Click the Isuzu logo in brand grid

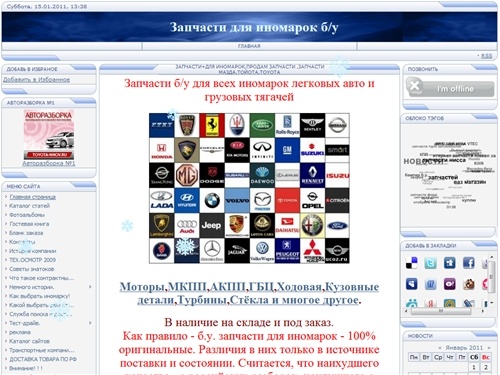point(337,175)
